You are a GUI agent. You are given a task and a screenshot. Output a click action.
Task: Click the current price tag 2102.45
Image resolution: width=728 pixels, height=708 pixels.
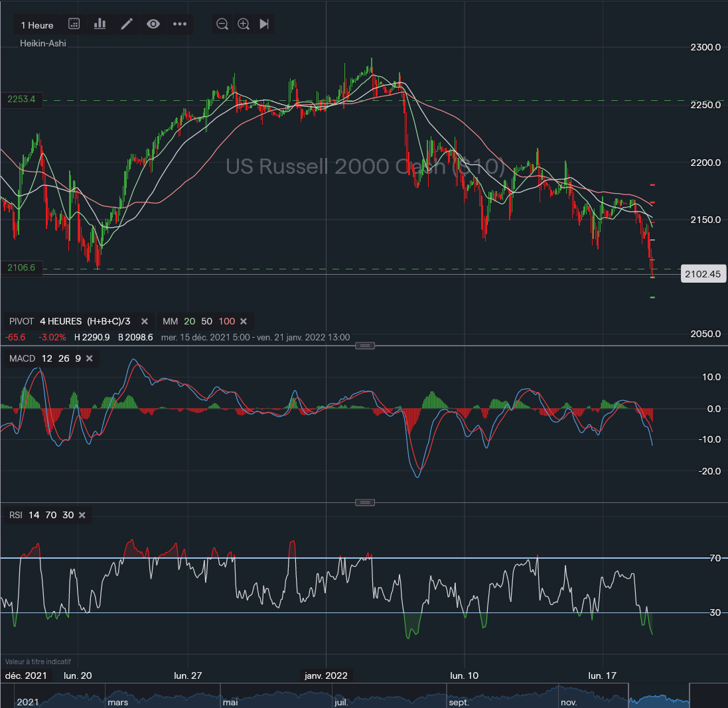(x=703, y=274)
